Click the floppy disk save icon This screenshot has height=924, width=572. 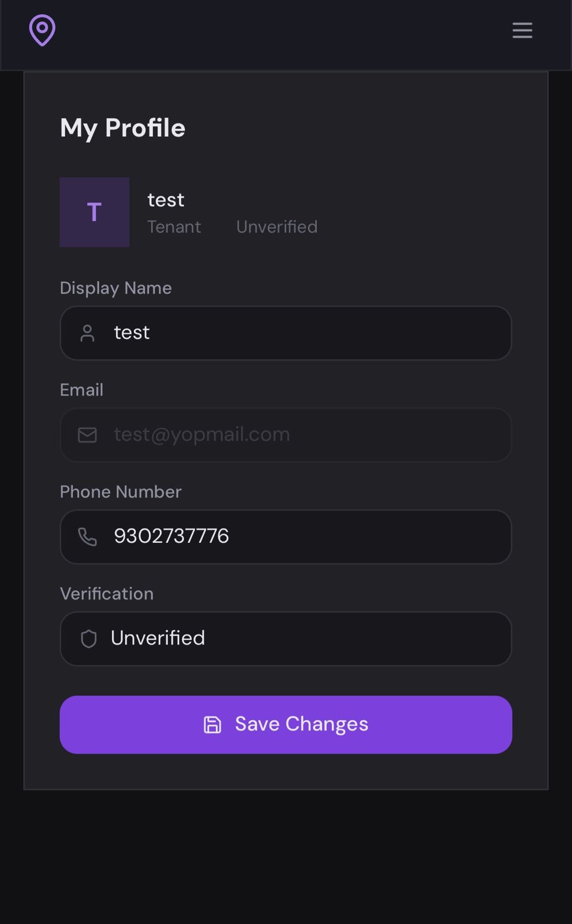coord(212,725)
